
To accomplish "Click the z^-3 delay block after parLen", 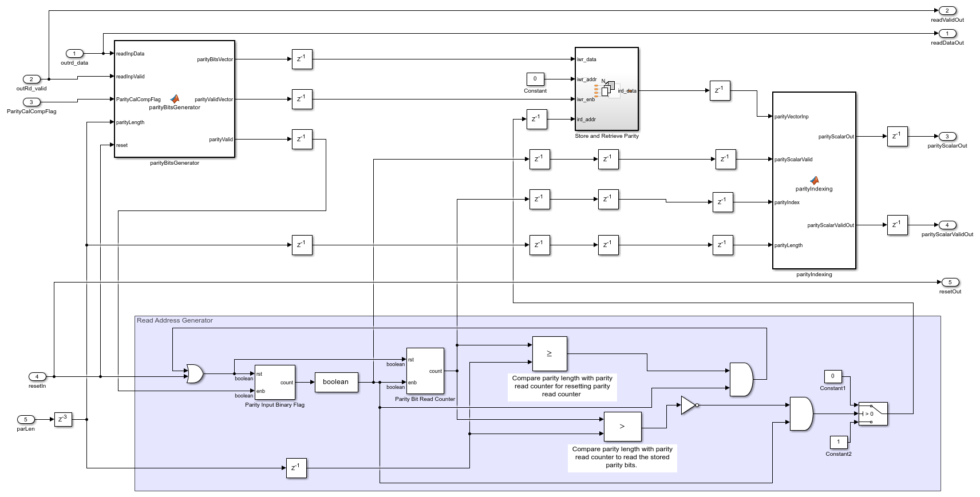I will 63,419.
